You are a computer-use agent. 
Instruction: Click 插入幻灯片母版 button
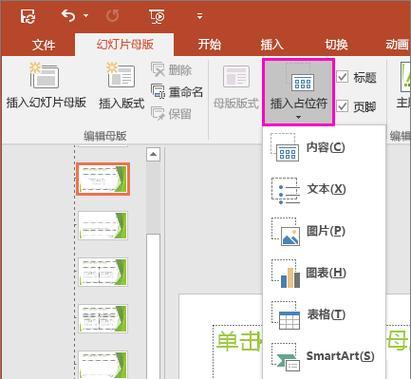coord(46,86)
